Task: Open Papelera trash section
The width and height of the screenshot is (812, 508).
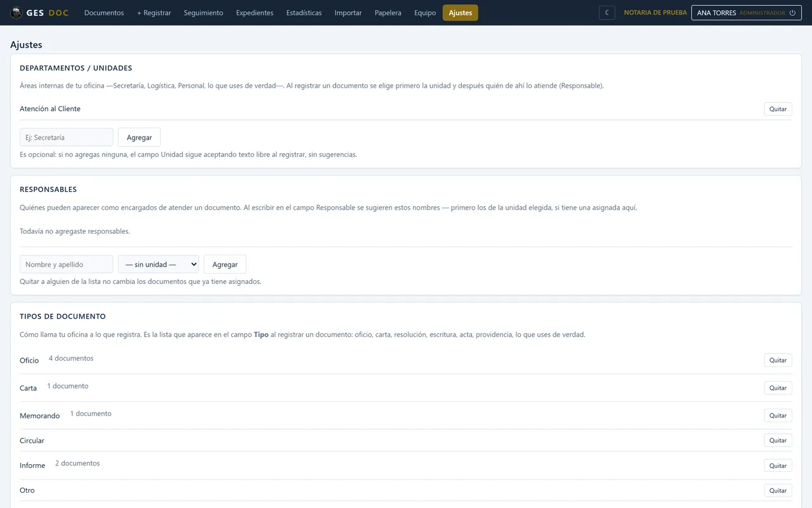Action: (x=388, y=13)
